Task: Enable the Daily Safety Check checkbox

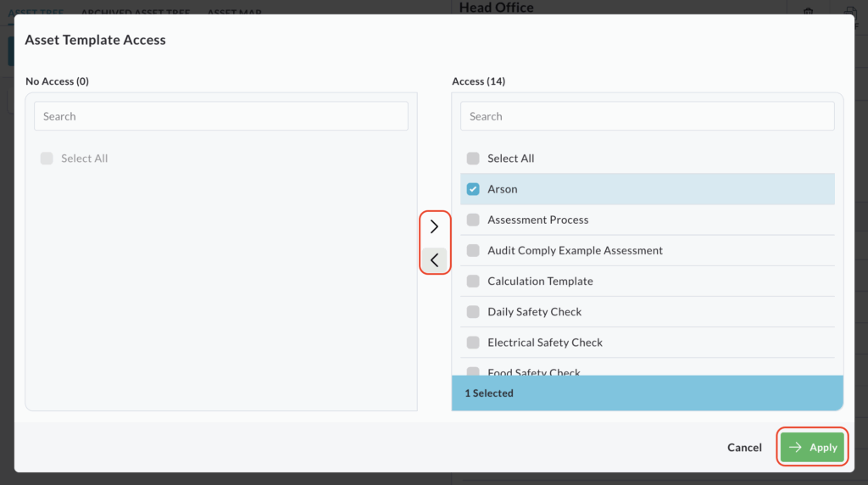Action: click(x=473, y=311)
